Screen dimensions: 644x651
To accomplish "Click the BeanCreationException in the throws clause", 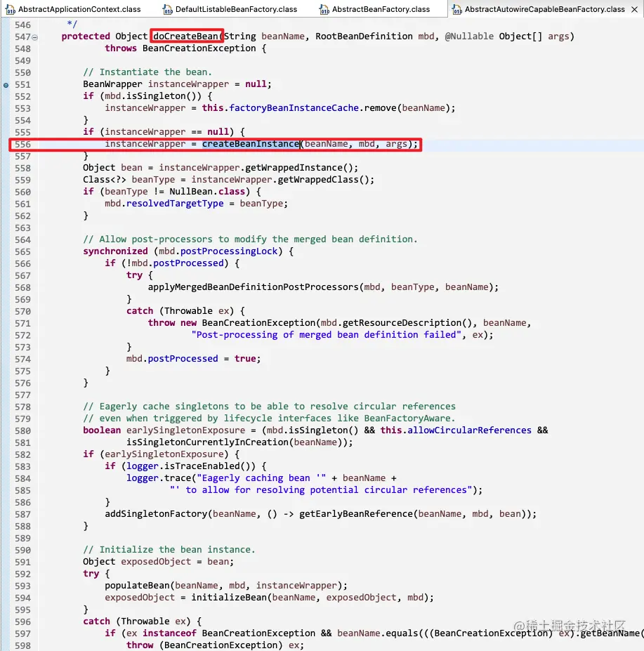I will tap(199, 48).
